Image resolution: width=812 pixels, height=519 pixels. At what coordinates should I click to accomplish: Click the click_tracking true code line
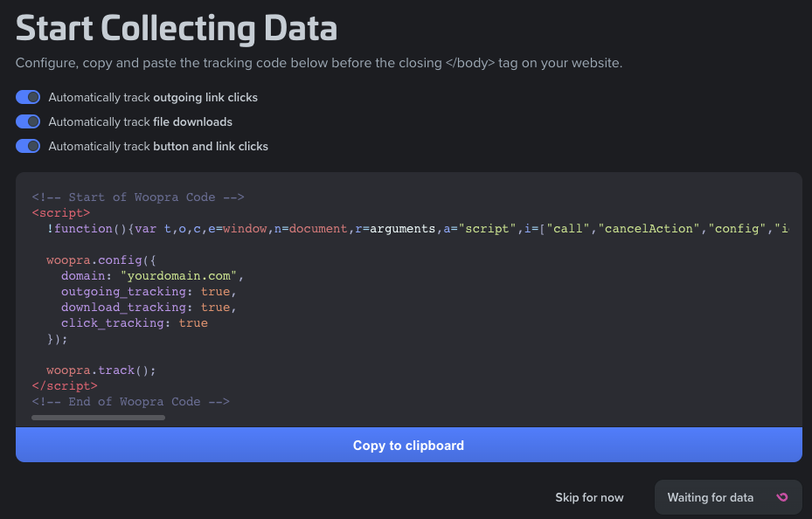tap(135, 322)
